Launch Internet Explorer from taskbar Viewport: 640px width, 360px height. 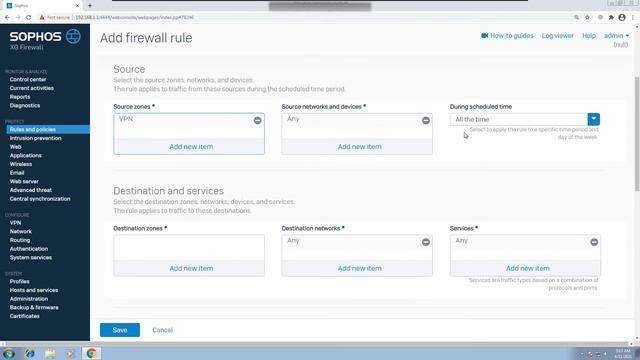point(29,353)
